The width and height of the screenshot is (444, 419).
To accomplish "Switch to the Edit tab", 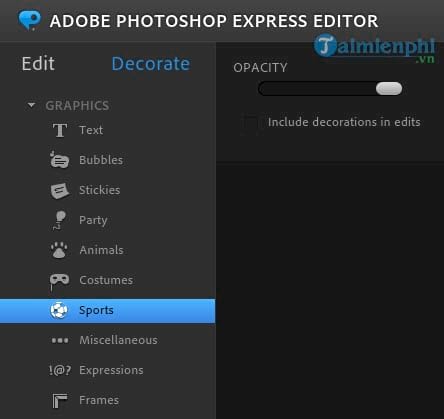I will pyautogui.click(x=38, y=63).
